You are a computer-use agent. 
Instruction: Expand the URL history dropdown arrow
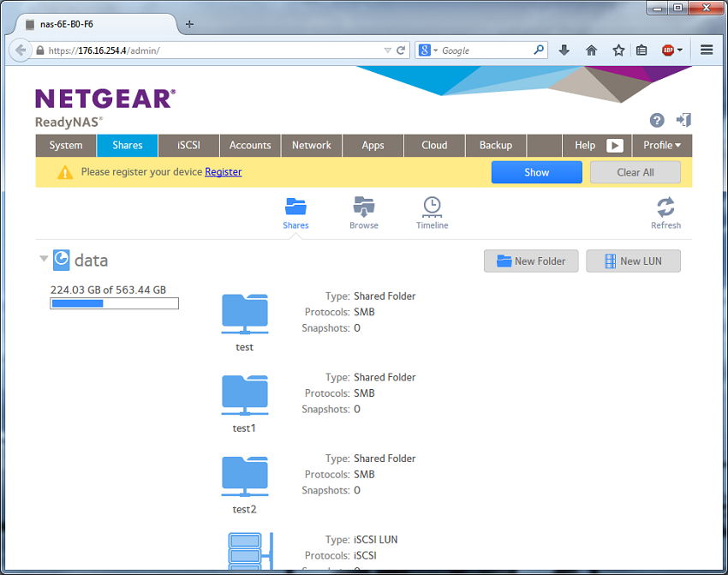388,51
